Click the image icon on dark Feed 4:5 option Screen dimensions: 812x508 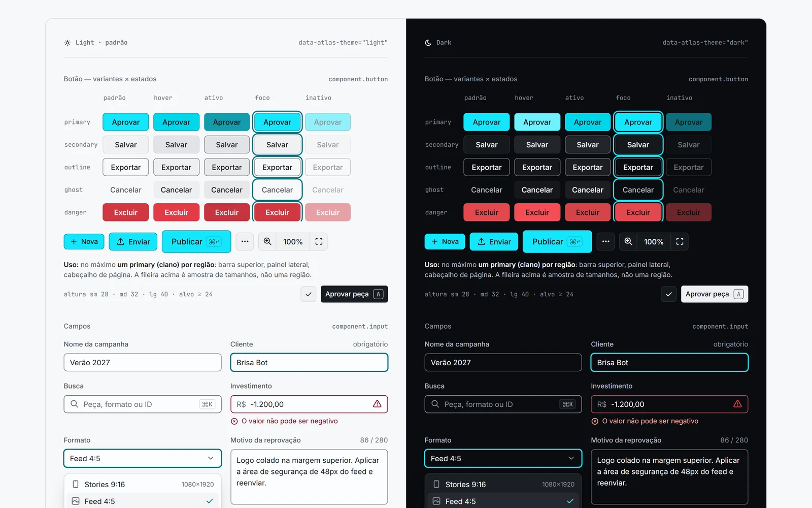tap(436, 501)
